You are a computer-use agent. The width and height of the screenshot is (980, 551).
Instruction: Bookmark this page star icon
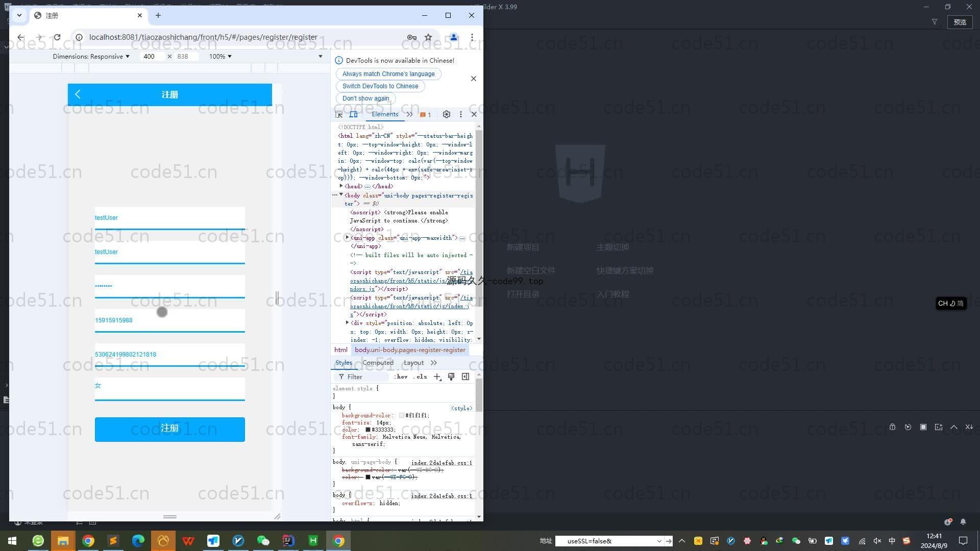tap(428, 37)
